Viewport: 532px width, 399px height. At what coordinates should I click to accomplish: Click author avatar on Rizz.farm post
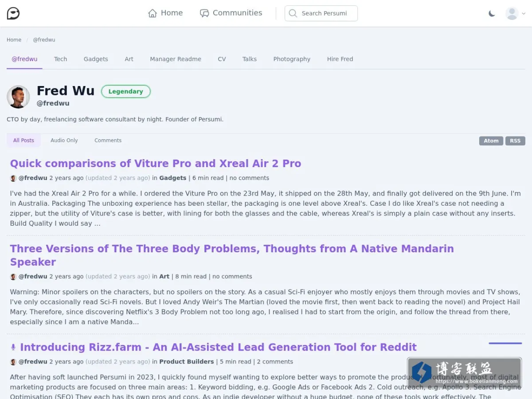pyautogui.click(x=13, y=362)
